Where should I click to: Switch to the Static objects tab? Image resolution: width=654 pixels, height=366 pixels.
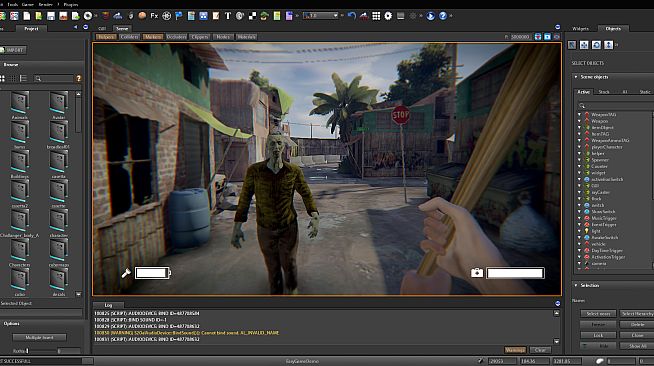click(645, 92)
